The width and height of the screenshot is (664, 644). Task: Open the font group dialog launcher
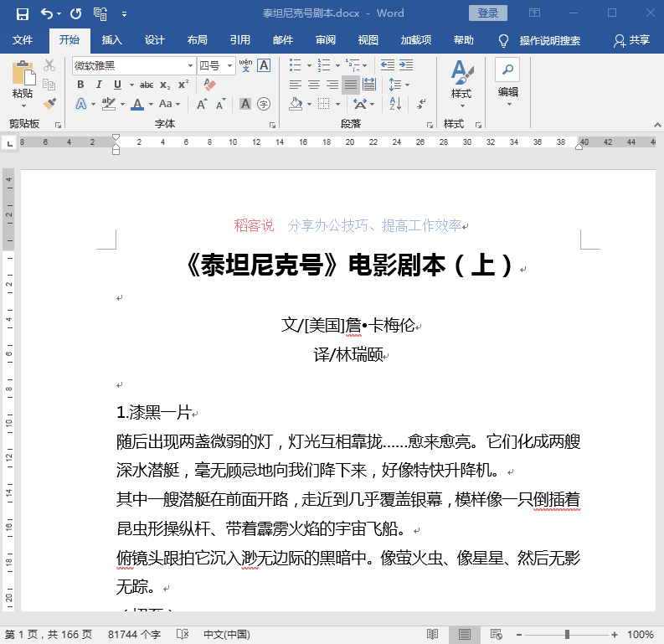tap(272, 126)
